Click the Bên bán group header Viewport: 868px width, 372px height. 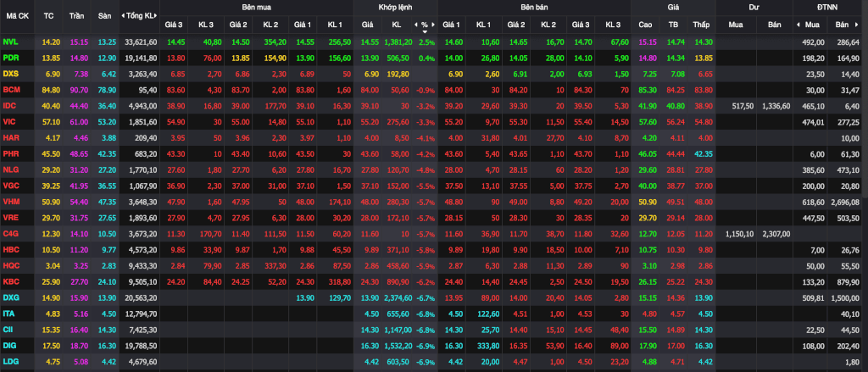coord(534,7)
